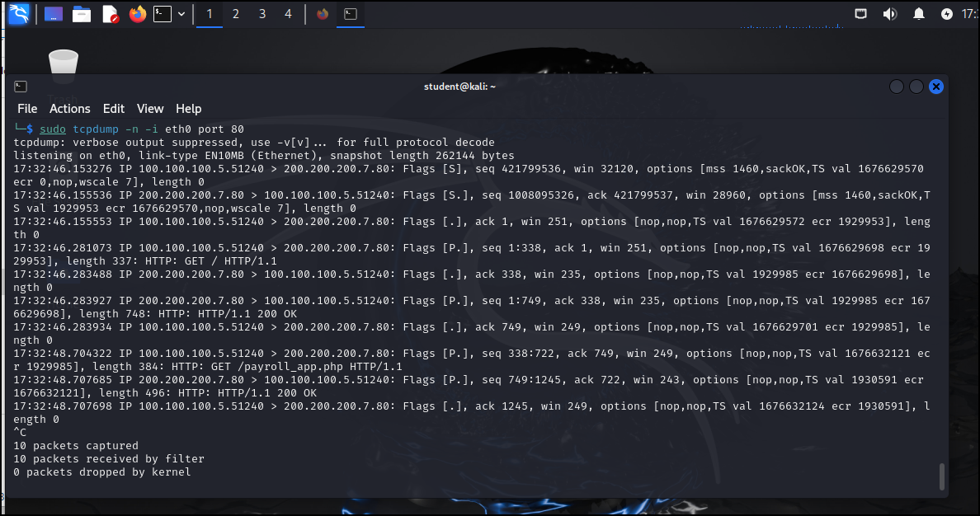This screenshot has width=980, height=516.
Task: Close the terminal window
Action: pos(936,87)
